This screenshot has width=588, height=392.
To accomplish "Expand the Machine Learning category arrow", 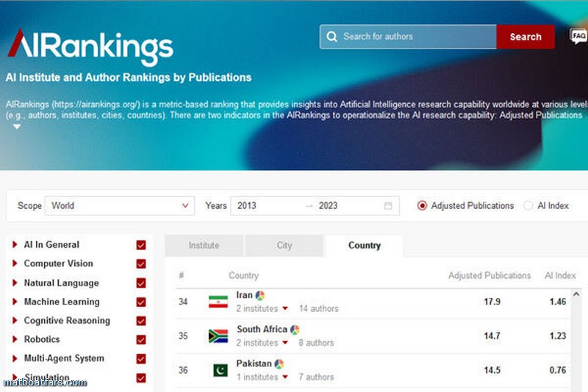I will (x=15, y=302).
